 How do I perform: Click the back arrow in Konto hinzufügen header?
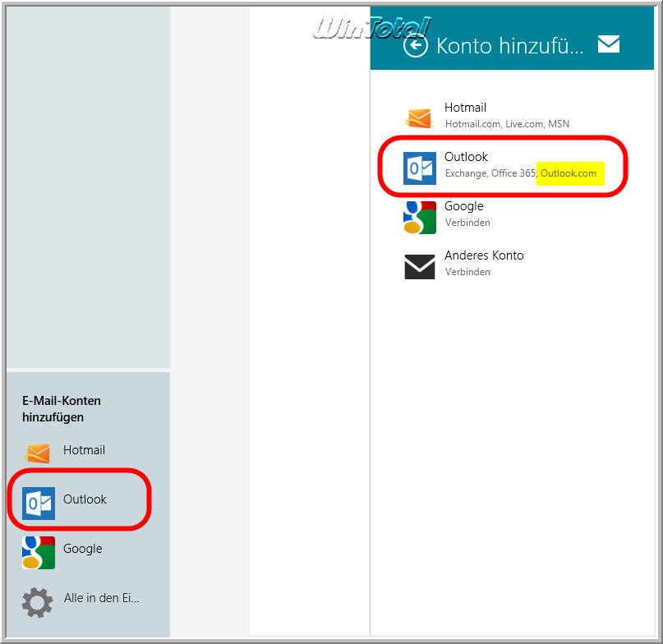[x=415, y=45]
